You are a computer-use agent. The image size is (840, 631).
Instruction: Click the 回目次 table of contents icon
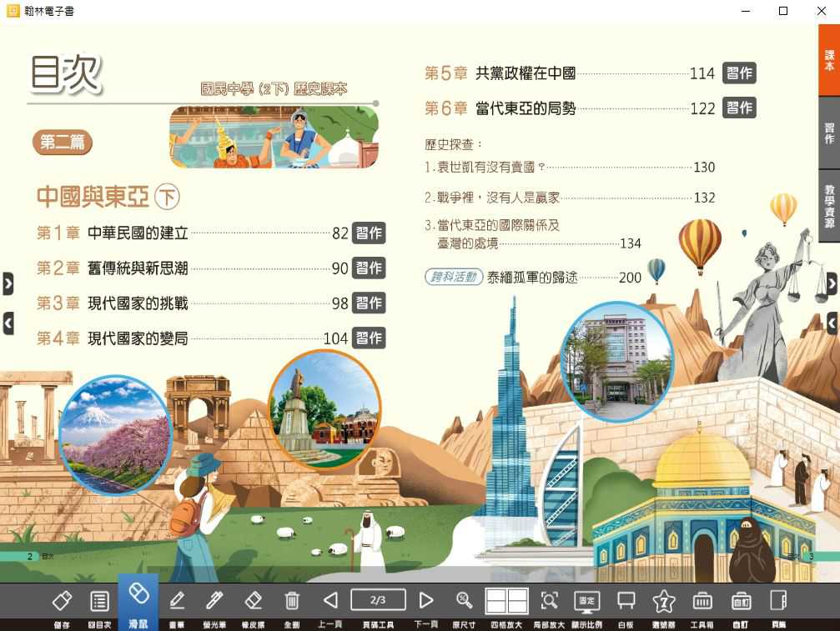(x=99, y=601)
